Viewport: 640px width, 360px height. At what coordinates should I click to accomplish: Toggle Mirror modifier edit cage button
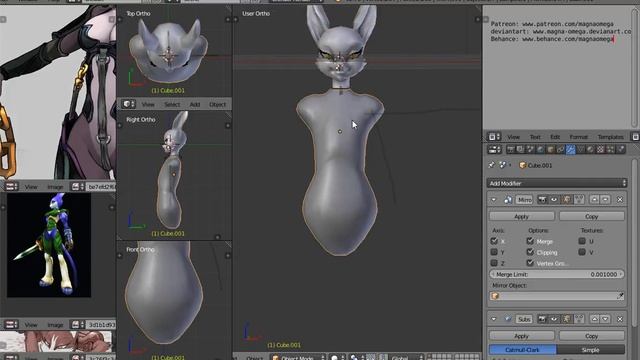(579, 200)
